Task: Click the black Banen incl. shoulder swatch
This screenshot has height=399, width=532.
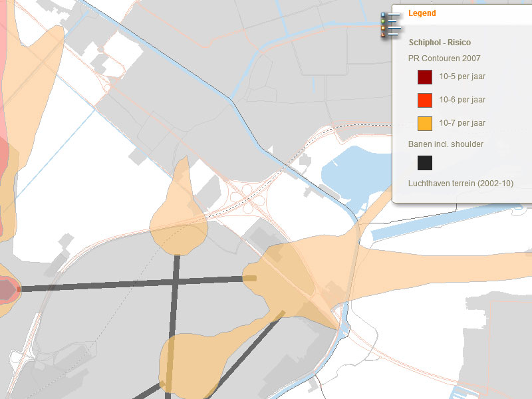Action: (425, 163)
